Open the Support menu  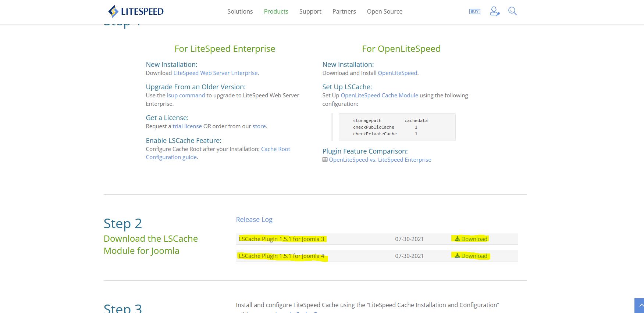click(x=310, y=11)
